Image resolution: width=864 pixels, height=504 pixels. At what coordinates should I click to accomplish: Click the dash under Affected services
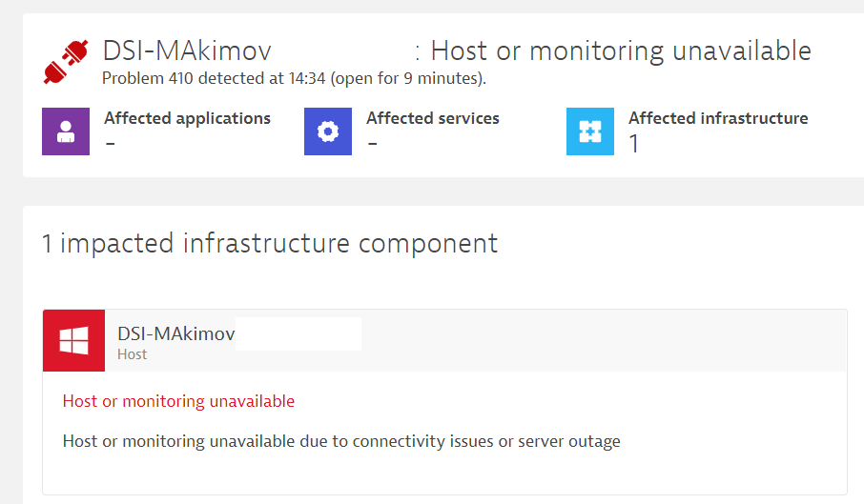click(373, 144)
